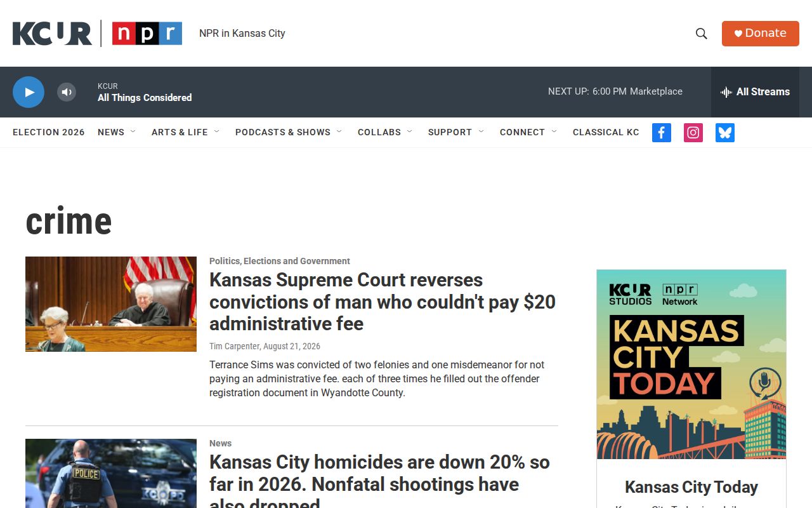Open the News menu
This screenshot has height=508, width=812.
click(x=111, y=132)
